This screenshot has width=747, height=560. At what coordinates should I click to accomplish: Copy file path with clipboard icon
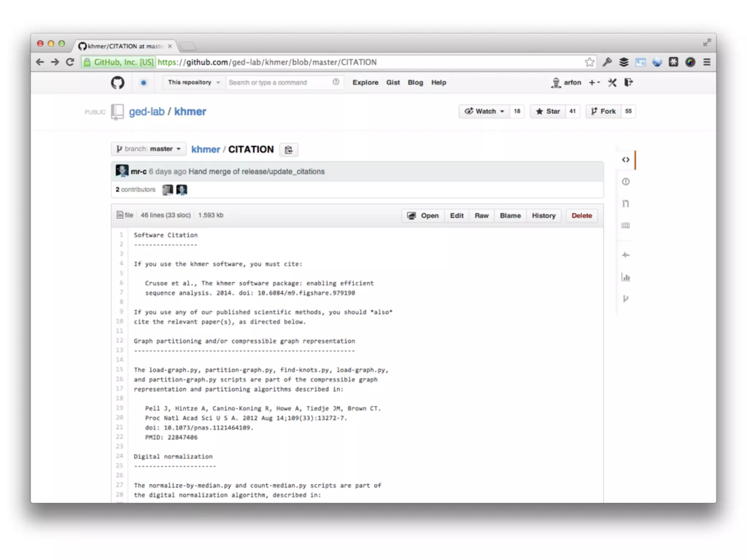point(289,150)
